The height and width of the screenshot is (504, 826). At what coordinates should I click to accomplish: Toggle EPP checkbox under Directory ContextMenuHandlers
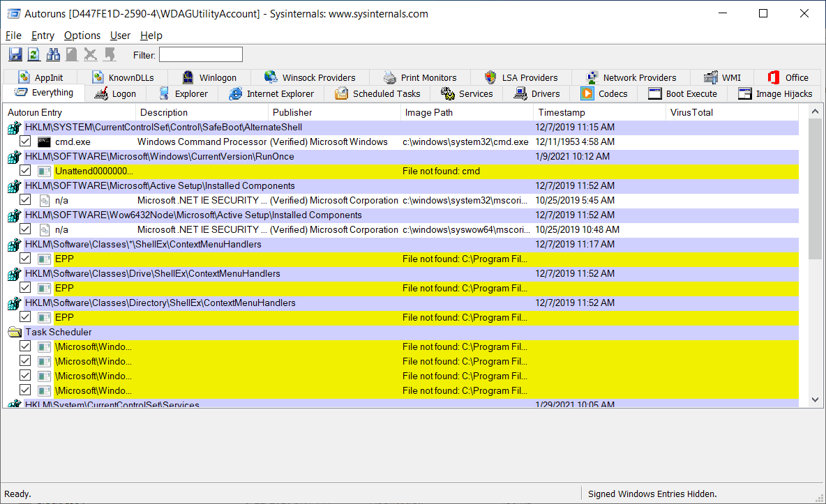tap(24, 317)
